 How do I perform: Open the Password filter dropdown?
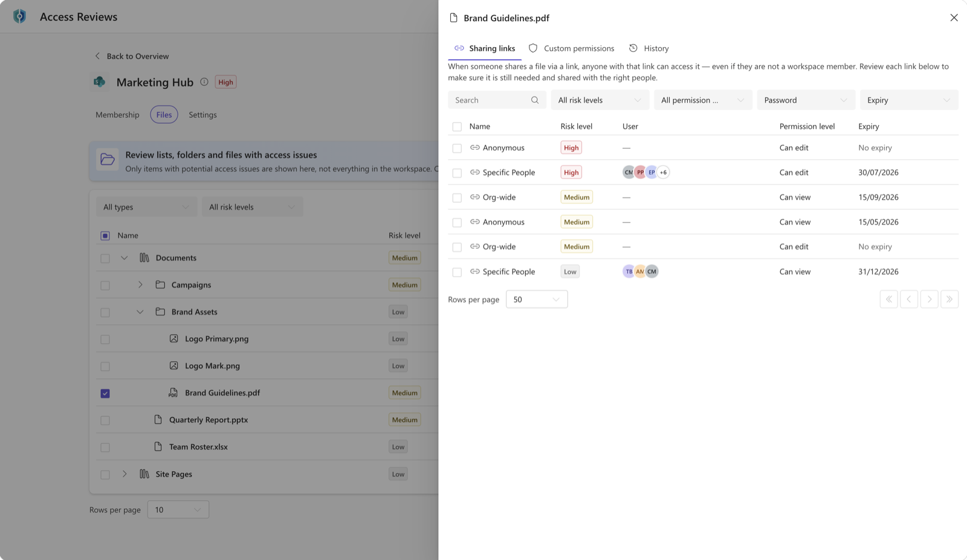[806, 100]
